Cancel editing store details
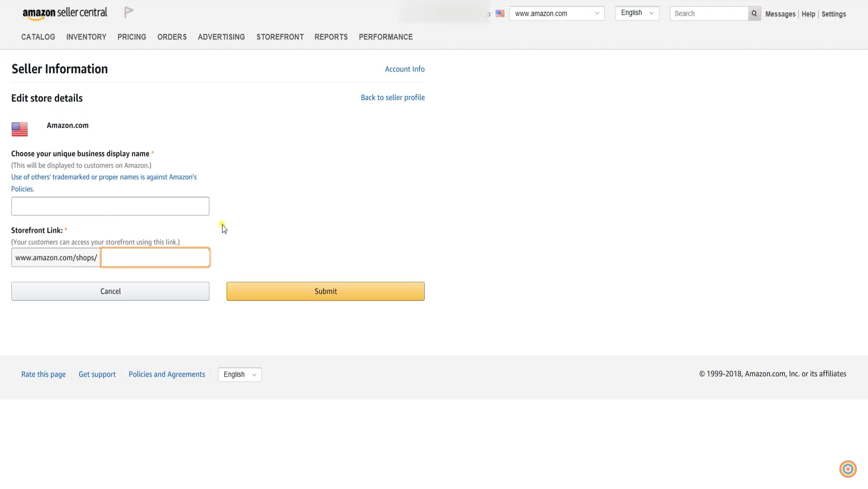 (110, 291)
